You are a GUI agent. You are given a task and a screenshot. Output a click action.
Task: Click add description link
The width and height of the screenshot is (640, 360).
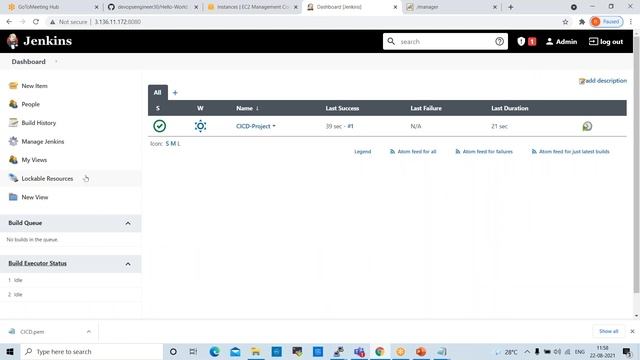click(603, 81)
